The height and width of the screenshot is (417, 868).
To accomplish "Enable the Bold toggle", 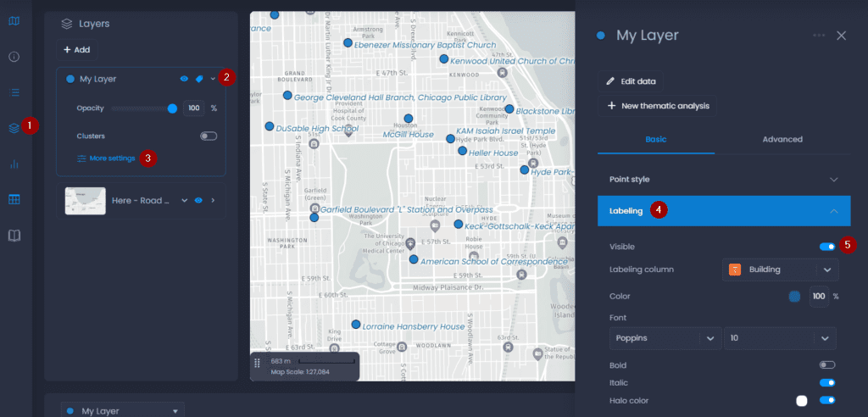I will click(x=827, y=365).
